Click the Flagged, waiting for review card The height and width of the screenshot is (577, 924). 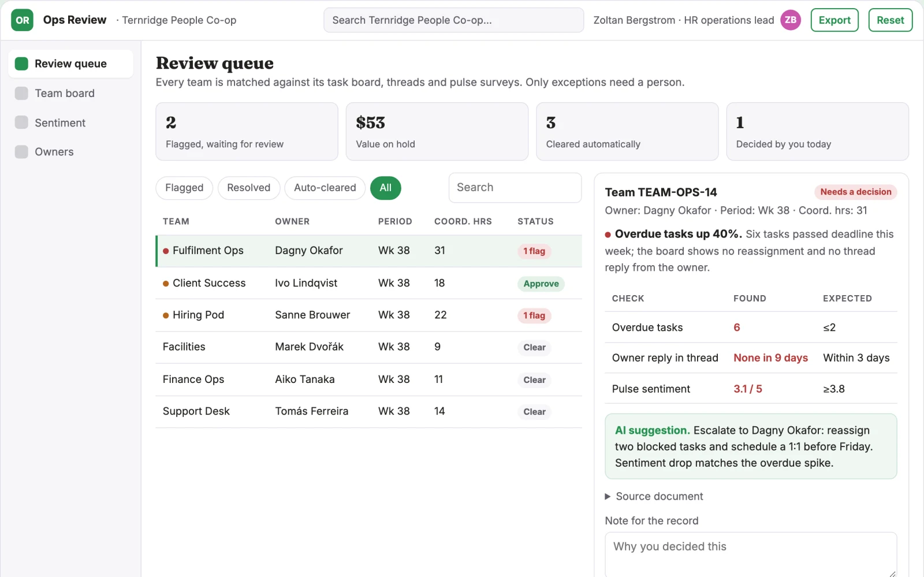pyautogui.click(x=247, y=132)
